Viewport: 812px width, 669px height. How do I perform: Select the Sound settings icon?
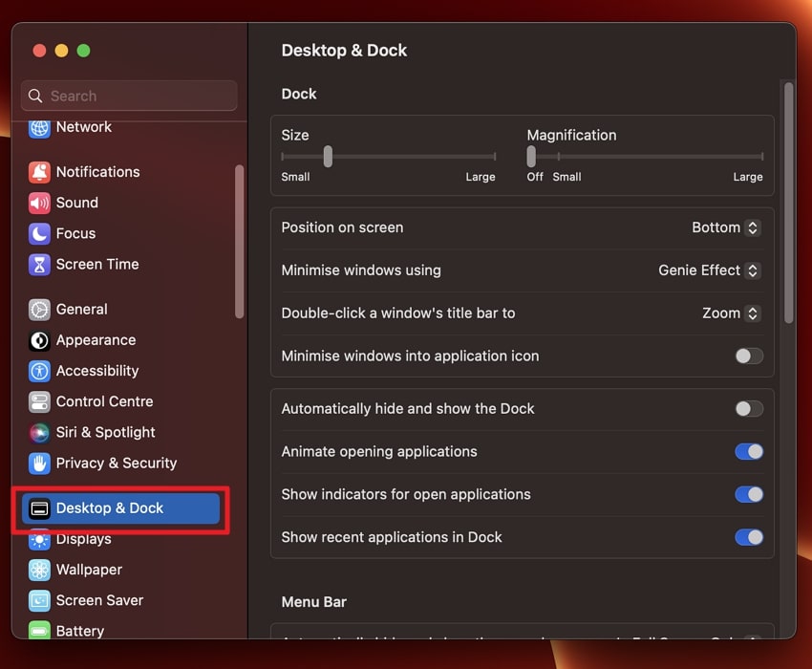tap(39, 203)
